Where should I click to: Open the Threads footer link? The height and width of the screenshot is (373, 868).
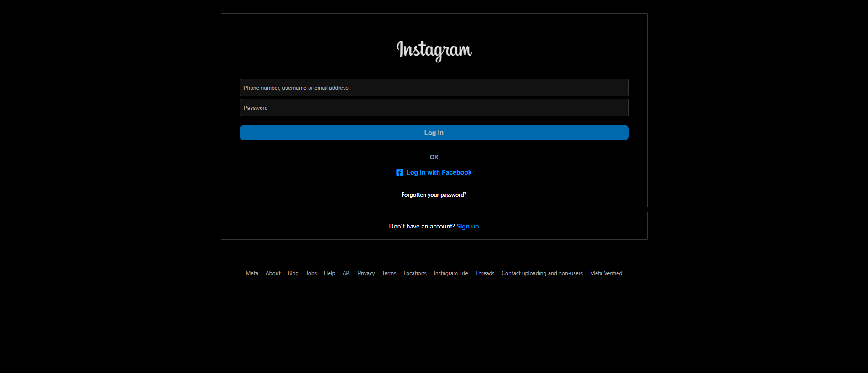coord(485,273)
